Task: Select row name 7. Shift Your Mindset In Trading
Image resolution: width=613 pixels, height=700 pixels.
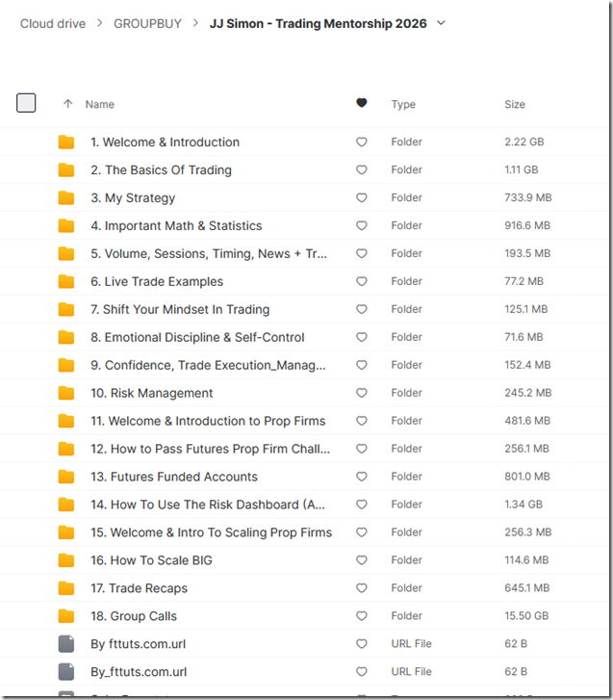Action: 180,309
